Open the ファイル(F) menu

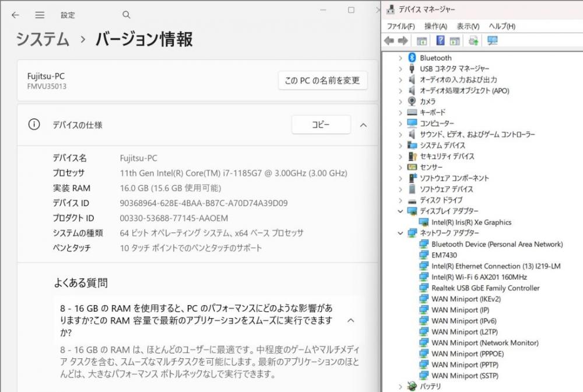pos(401,26)
